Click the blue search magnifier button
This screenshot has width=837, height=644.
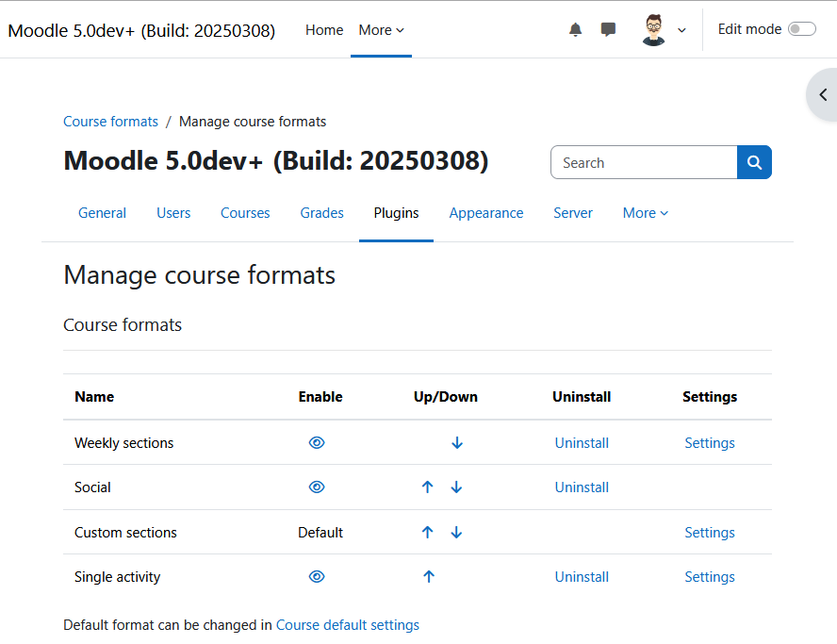pos(754,162)
